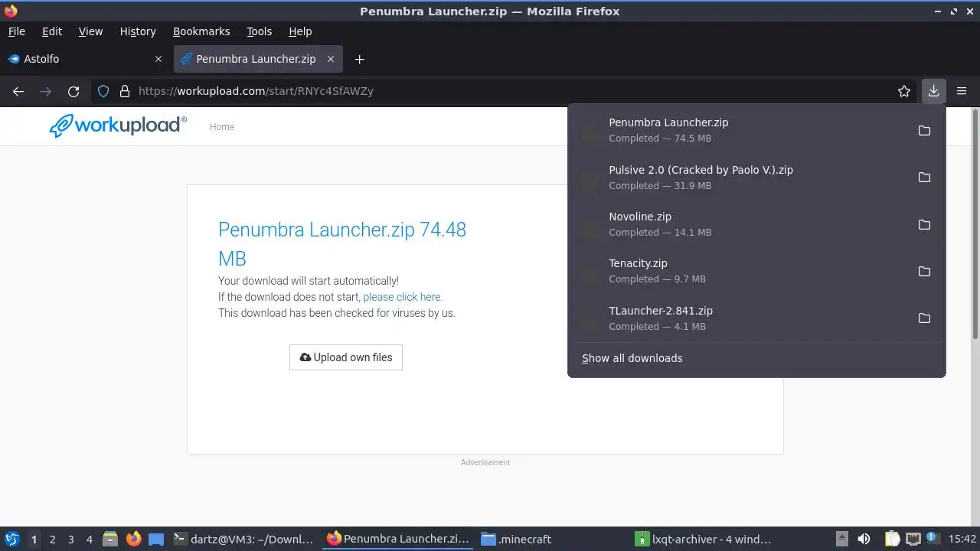Open a new browser tab
This screenshot has width=980, height=551.
[x=359, y=59]
